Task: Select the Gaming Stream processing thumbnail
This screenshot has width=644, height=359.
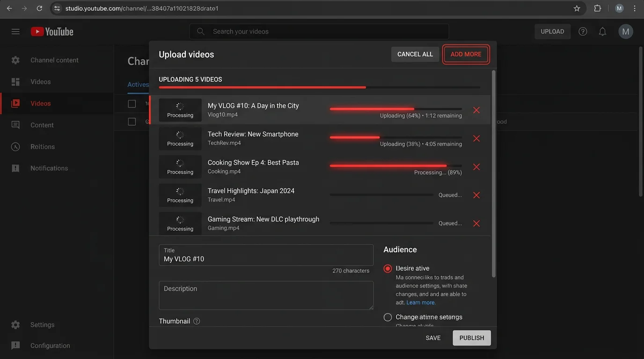Action: click(180, 223)
